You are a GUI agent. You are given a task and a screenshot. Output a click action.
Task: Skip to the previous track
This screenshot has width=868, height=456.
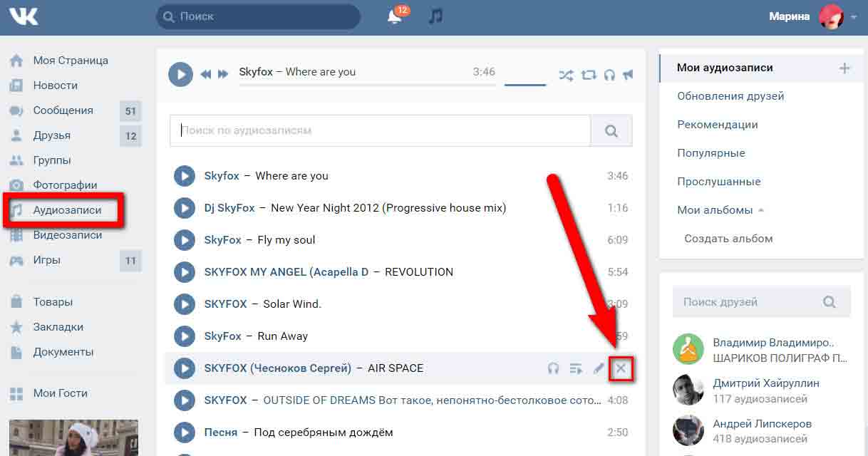pos(206,74)
